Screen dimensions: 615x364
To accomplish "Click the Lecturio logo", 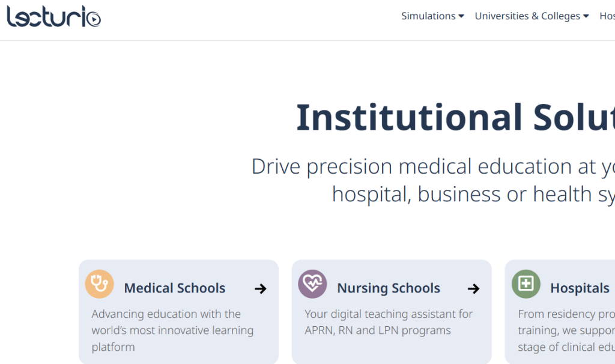I will 53,16.
